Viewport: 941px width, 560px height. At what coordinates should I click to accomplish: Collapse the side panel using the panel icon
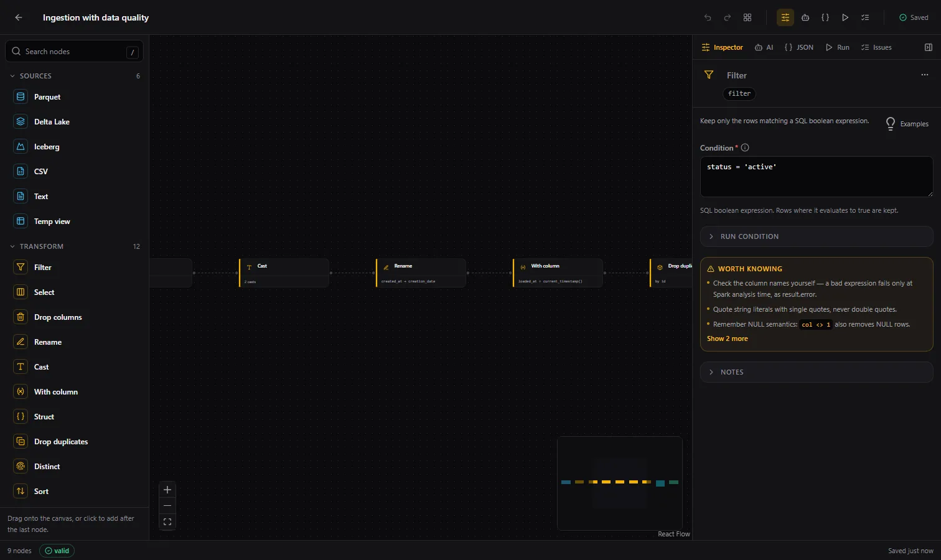[x=929, y=47]
